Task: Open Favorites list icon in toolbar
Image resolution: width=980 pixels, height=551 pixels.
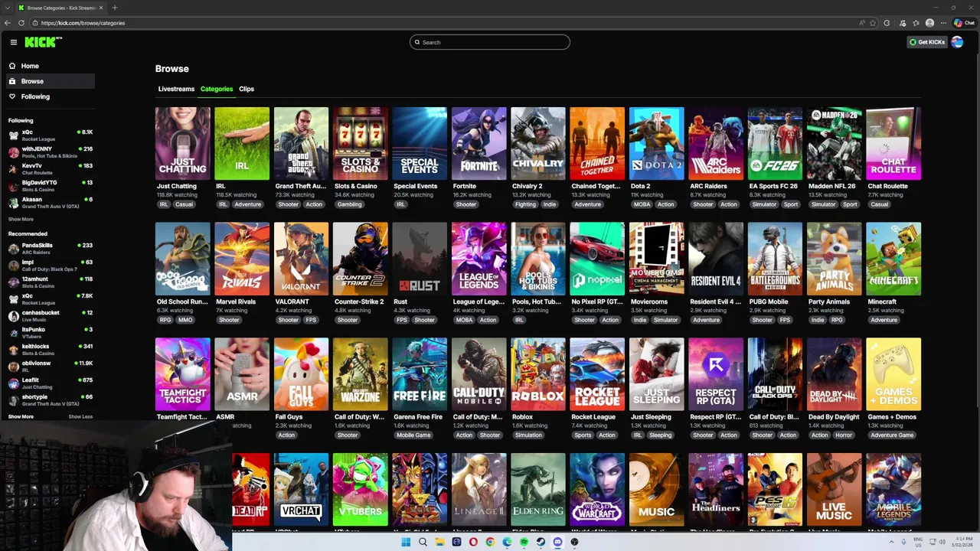Action: [x=916, y=23]
